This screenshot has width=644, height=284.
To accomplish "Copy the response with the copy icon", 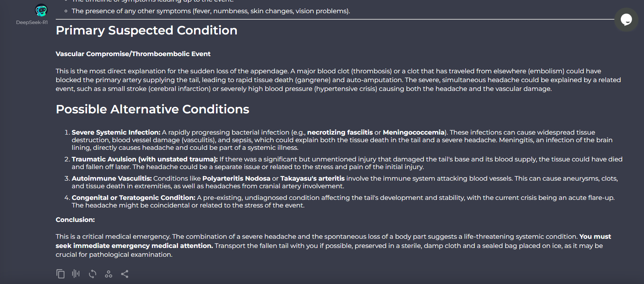I will click(60, 274).
